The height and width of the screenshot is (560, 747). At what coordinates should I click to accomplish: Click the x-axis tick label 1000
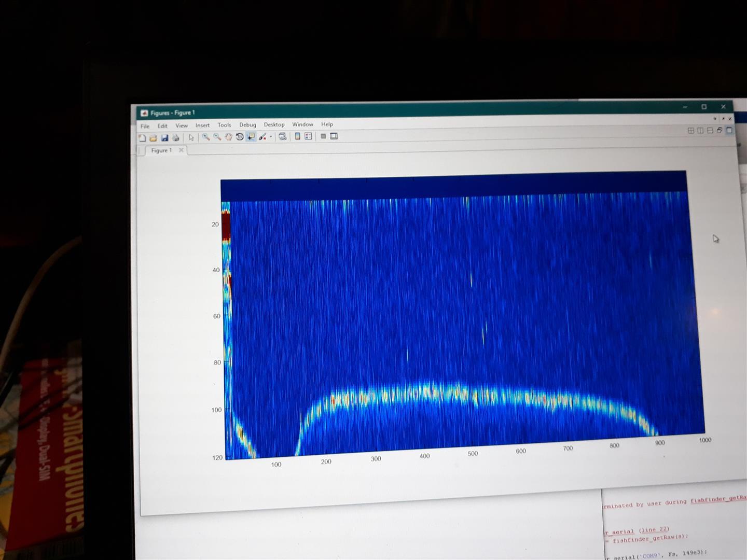[x=705, y=440]
